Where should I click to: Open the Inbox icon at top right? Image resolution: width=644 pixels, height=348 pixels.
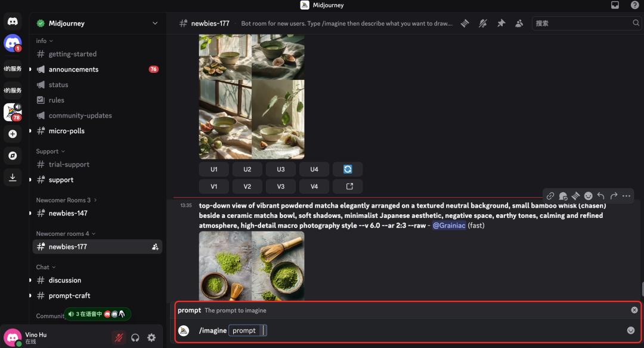[x=615, y=5]
